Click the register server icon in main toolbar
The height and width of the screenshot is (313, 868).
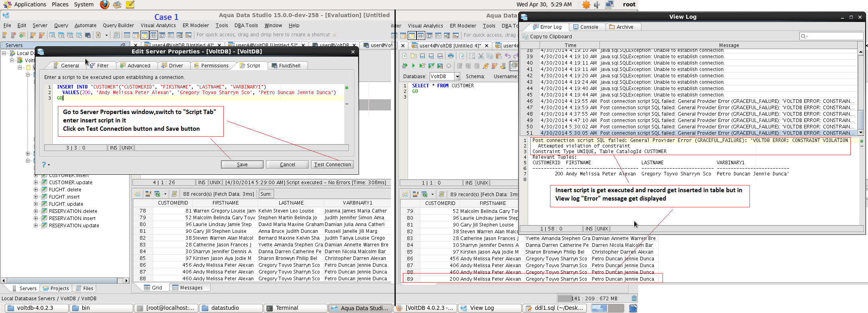point(5,35)
